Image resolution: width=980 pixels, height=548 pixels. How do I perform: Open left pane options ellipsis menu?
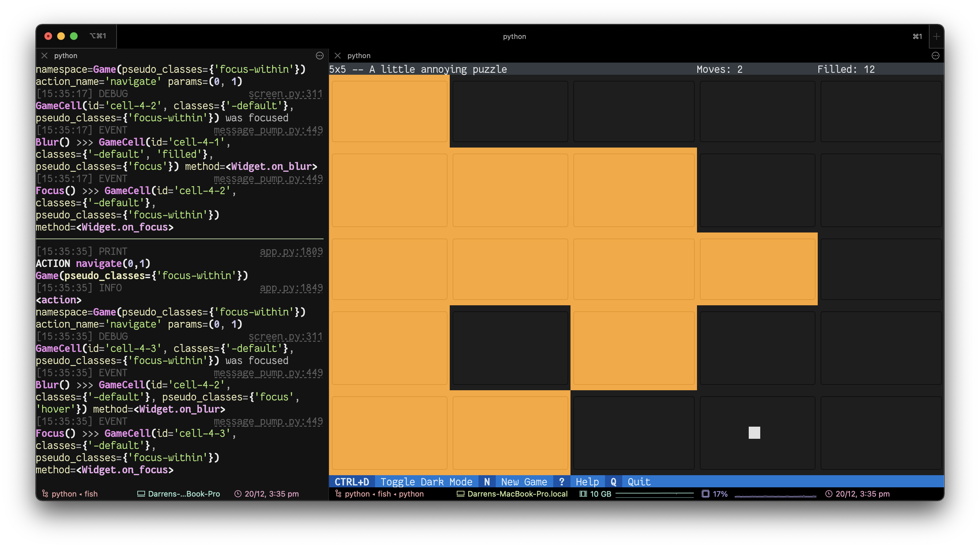[x=319, y=56]
